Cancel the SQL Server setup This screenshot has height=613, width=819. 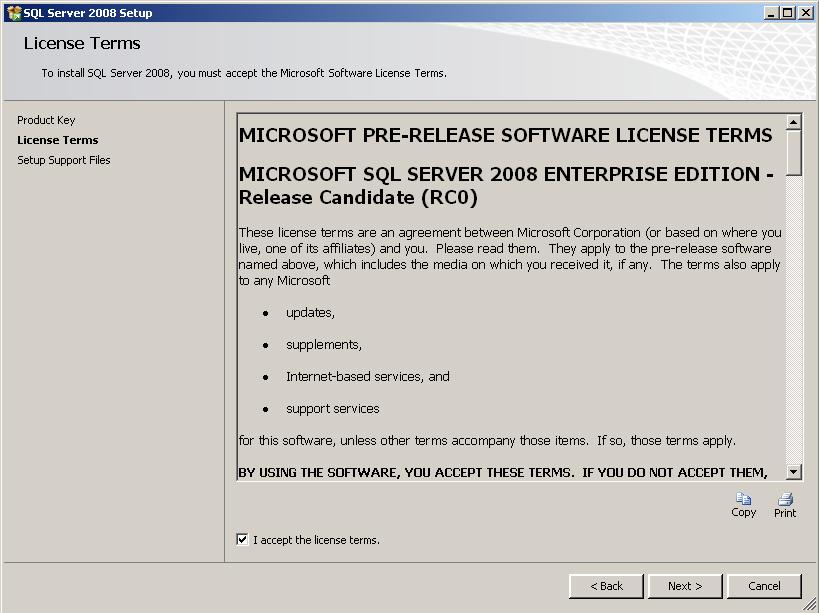point(764,586)
